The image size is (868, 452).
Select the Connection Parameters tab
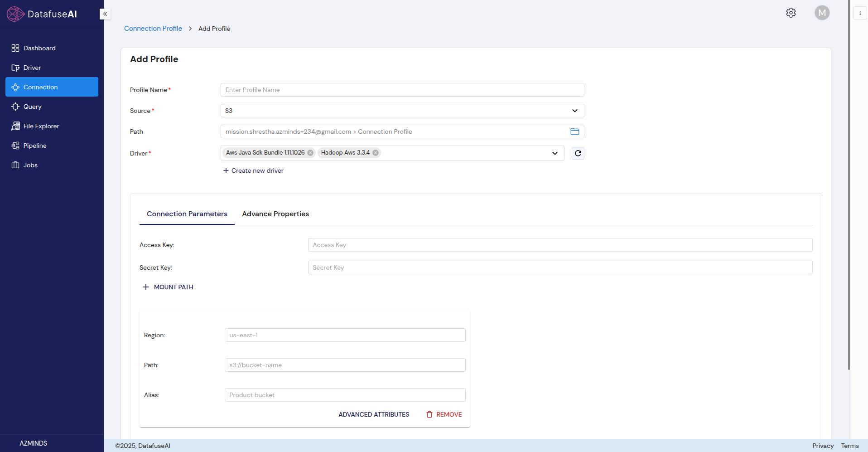pyautogui.click(x=187, y=214)
